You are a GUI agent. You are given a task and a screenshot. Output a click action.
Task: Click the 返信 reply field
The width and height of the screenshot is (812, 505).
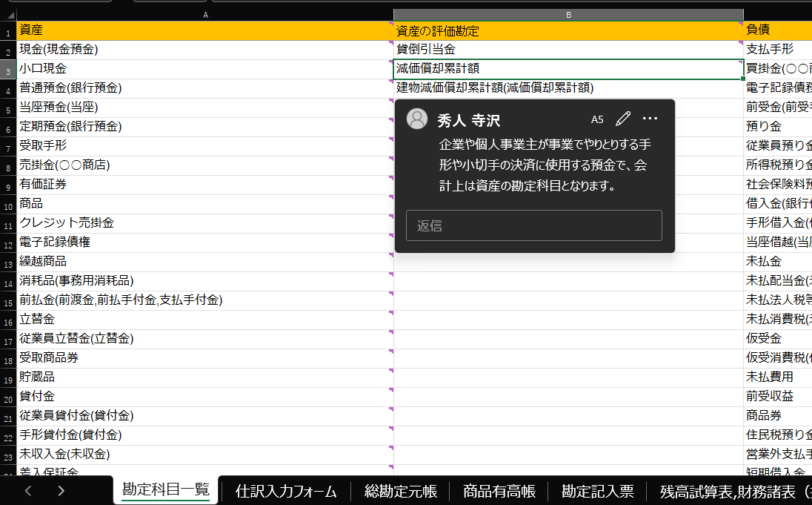(x=533, y=225)
